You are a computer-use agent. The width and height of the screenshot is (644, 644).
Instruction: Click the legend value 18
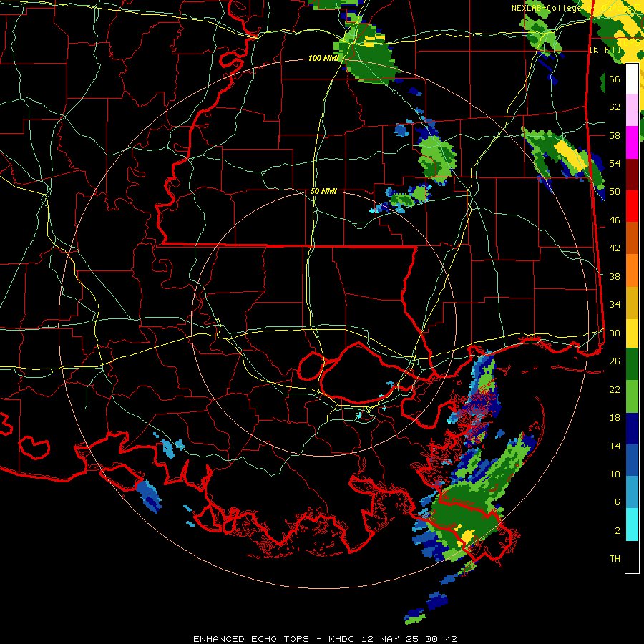coord(615,418)
